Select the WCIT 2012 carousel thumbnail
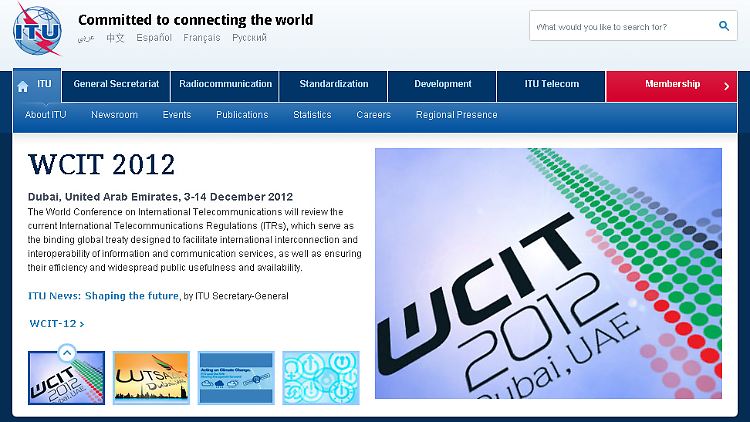Viewport: 750px width, 422px height. point(66,378)
